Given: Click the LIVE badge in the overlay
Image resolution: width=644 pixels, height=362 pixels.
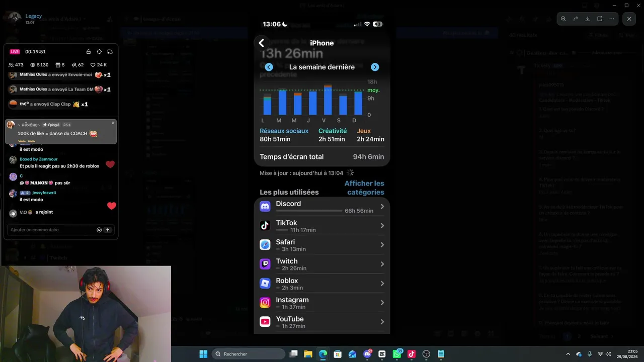Looking at the screenshot, I should (x=15, y=52).
